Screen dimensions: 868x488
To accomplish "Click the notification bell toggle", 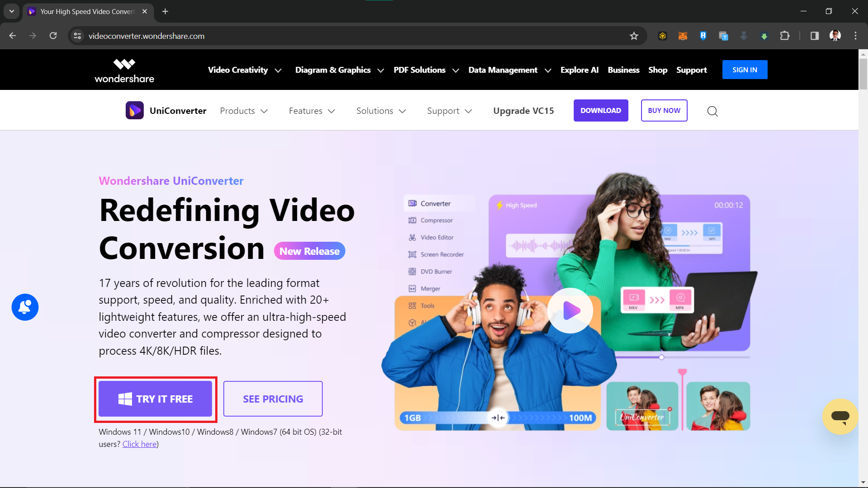I will tap(24, 306).
